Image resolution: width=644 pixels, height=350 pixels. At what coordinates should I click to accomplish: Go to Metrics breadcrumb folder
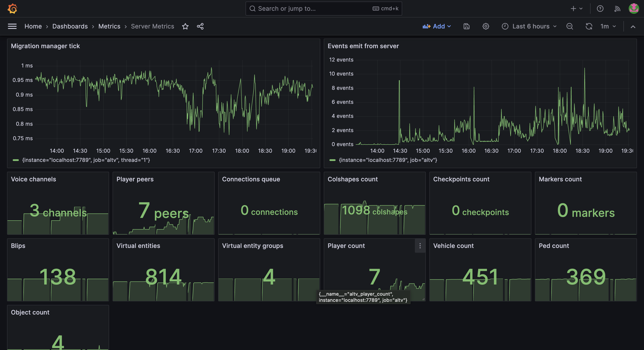pyautogui.click(x=109, y=26)
